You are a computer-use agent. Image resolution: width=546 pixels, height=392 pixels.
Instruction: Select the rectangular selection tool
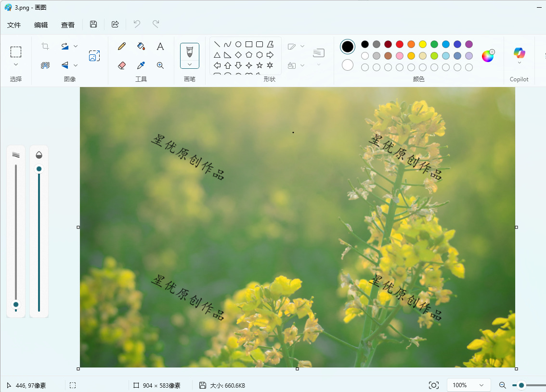click(16, 52)
